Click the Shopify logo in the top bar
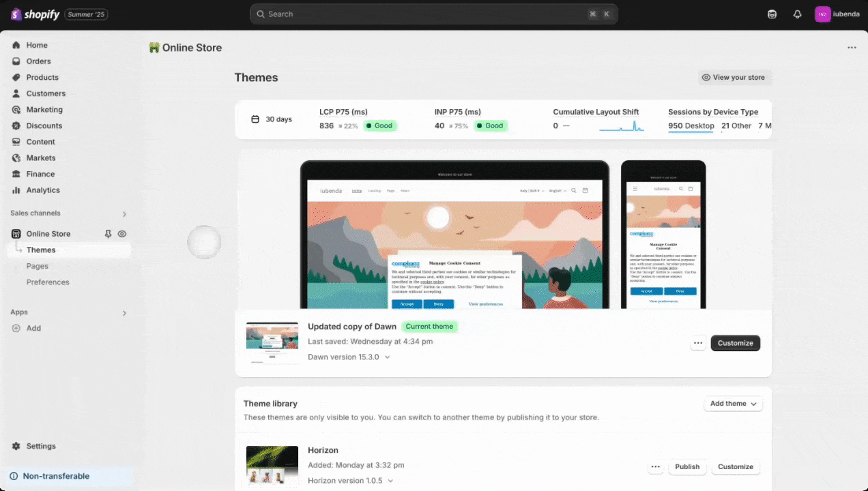The height and width of the screenshot is (491, 868). [x=35, y=14]
